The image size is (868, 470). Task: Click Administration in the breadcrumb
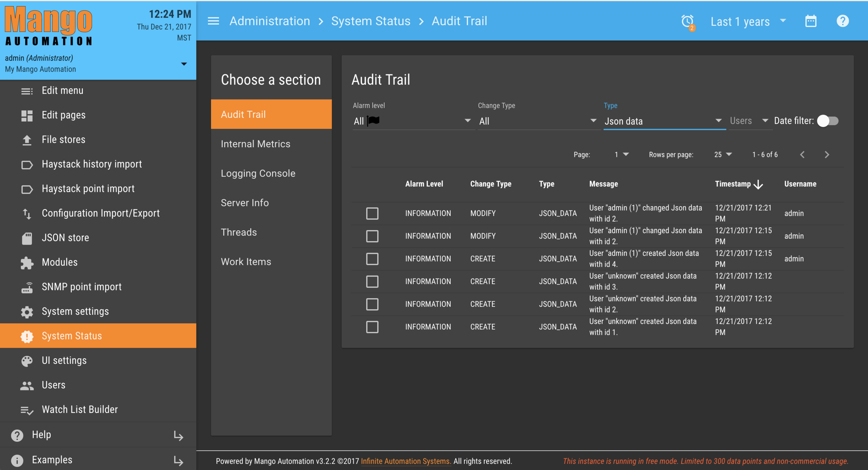point(269,21)
